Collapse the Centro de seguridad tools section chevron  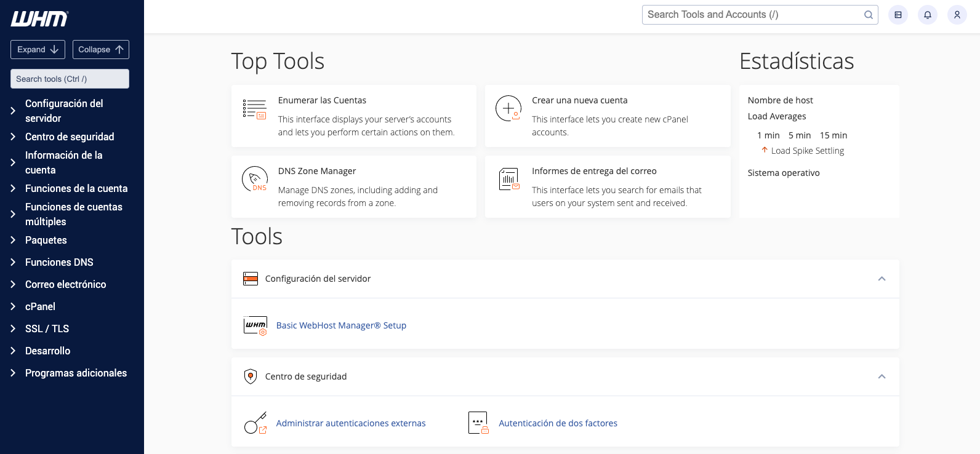882,376
